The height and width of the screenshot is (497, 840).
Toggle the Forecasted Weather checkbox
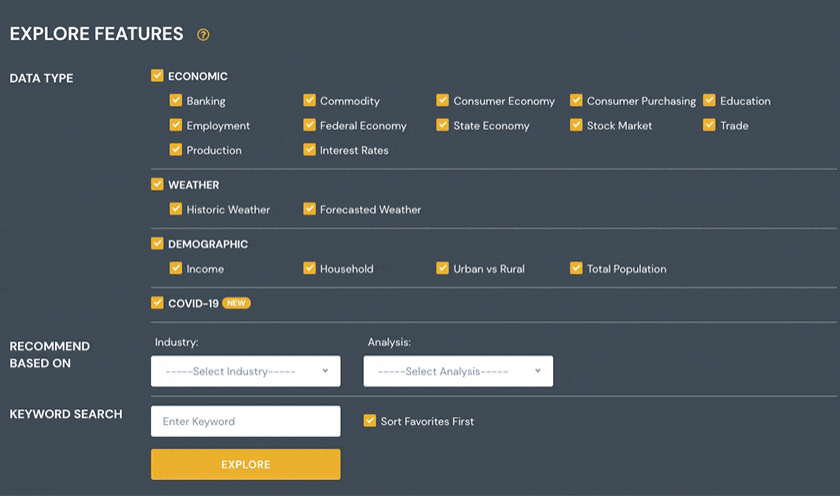coord(310,210)
